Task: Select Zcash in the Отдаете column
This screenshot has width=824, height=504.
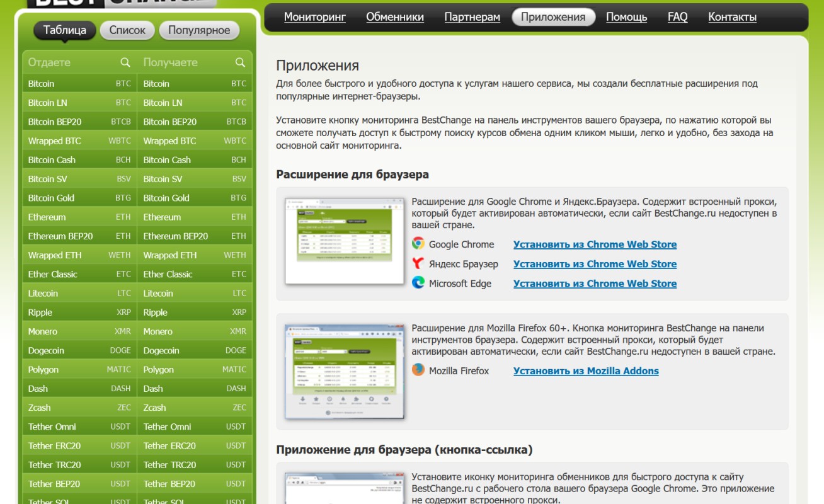Action: (x=79, y=407)
